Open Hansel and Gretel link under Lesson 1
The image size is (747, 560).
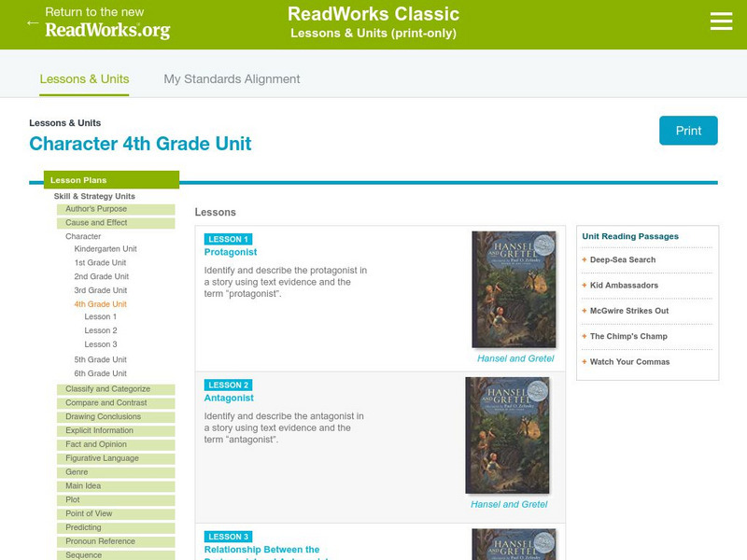click(x=515, y=358)
